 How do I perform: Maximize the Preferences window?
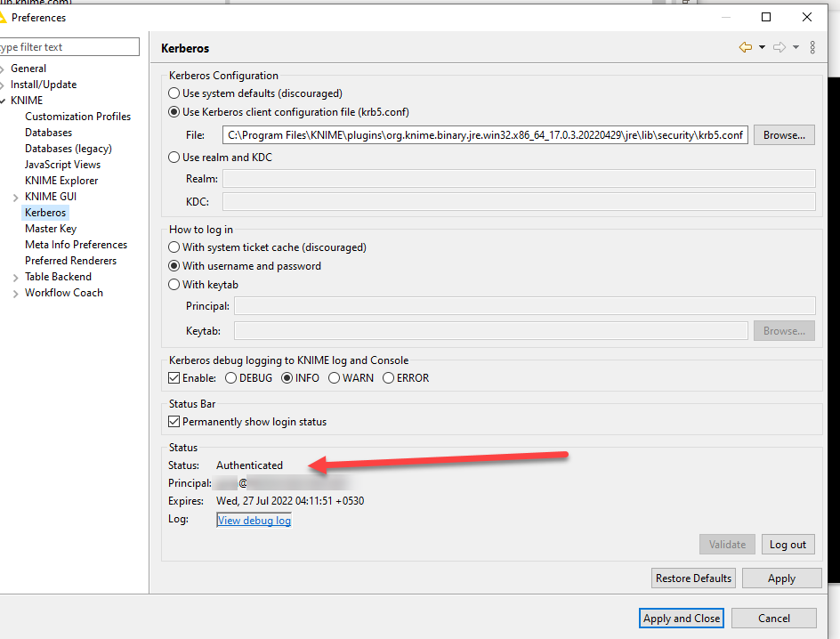click(x=766, y=17)
